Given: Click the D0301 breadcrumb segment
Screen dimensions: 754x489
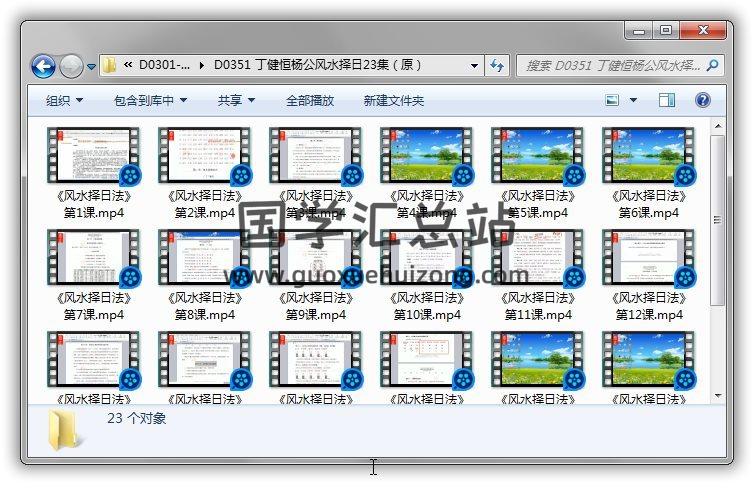Looking at the screenshot, I should [x=164, y=64].
